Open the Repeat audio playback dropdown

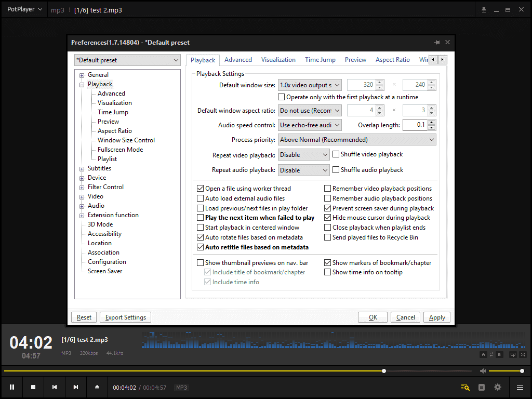[303, 170]
